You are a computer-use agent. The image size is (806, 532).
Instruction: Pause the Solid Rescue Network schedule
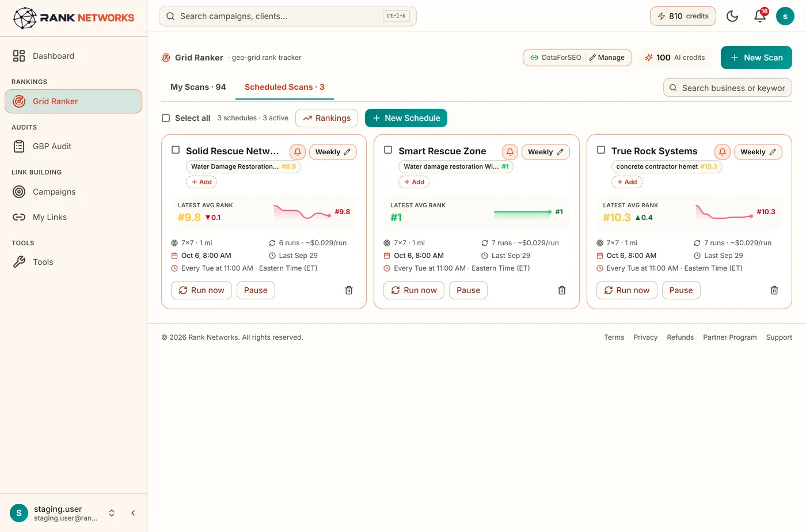256,290
